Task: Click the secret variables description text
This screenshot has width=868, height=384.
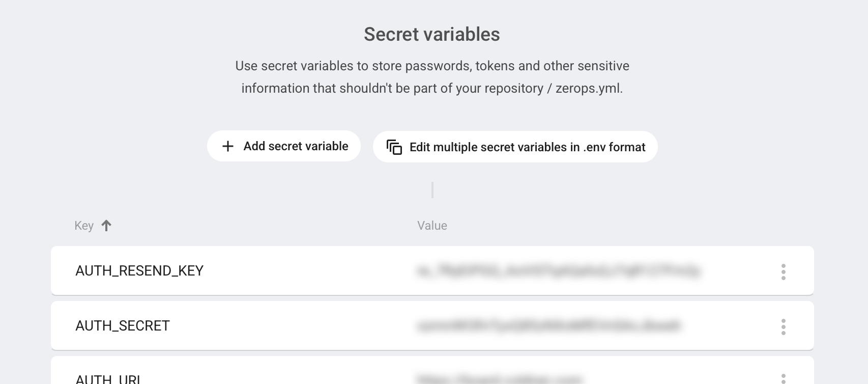Action: pyautogui.click(x=432, y=77)
